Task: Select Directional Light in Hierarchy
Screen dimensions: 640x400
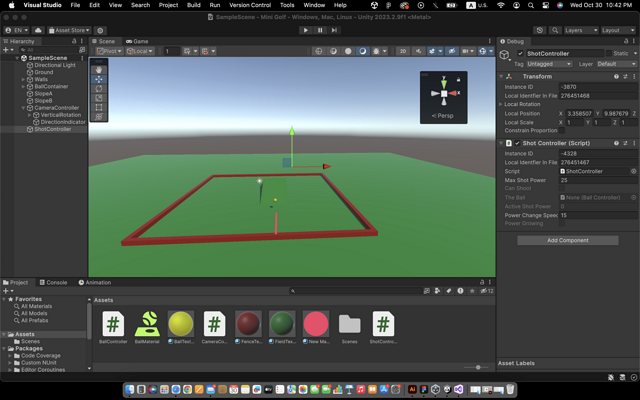Action: coord(55,65)
